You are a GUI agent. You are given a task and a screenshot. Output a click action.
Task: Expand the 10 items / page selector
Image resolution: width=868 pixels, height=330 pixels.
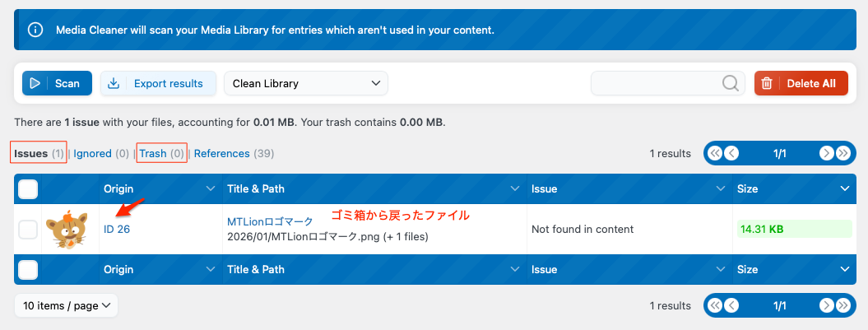tap(66, 306)
